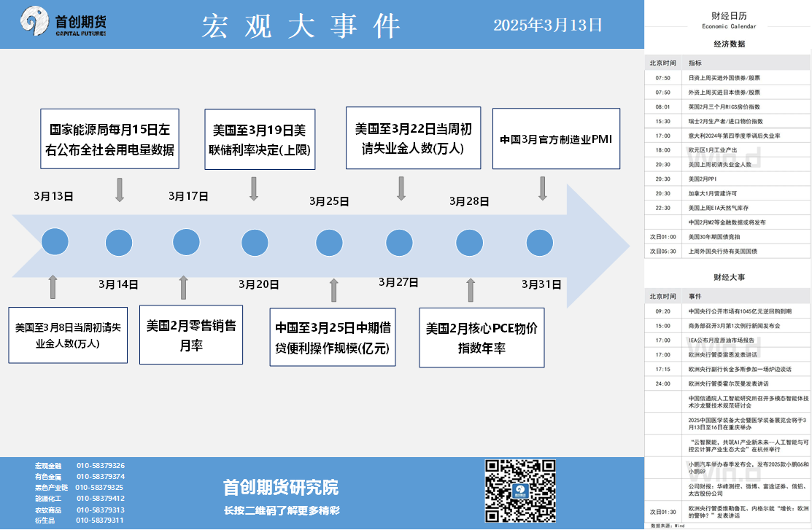Click the 经济数据 section heading
Viewport: 812px width, 530px height.
point(729,44)
